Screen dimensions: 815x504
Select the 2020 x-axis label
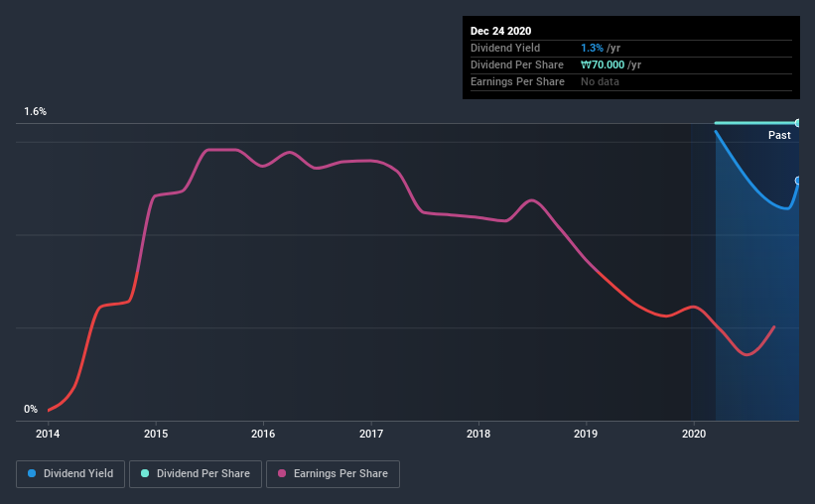(694, 434)
